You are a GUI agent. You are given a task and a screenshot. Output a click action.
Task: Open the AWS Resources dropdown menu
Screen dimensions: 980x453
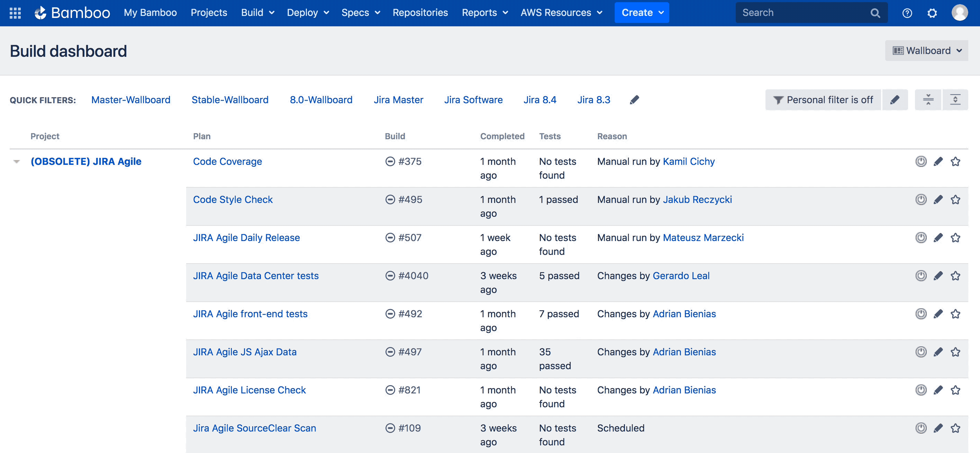[562, 12]
